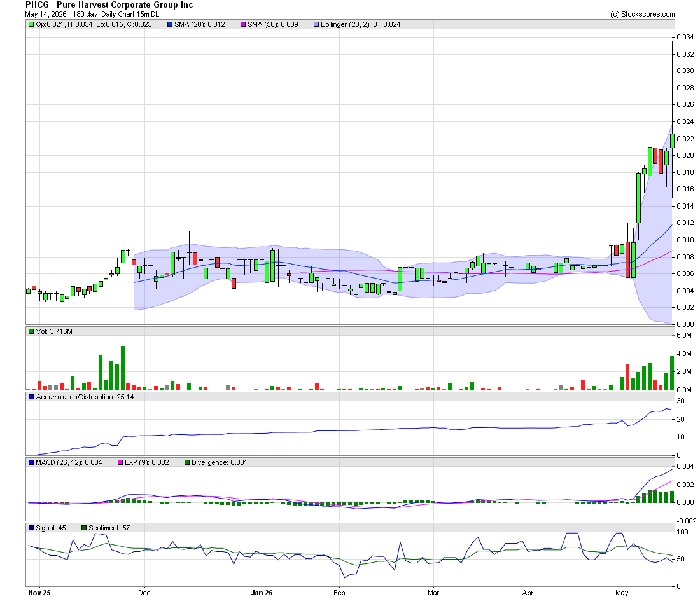The height and width of the screenshot is (606, 700).
Task: Click the 0.000 price axis label
Action: pos(685,324)
